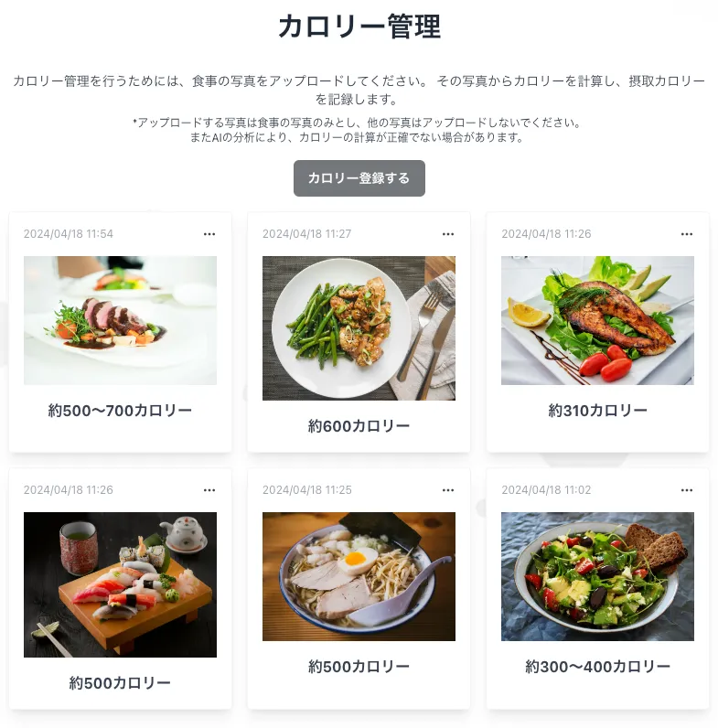Click the 約500〜700カロリー label
This screenshot has height=728, width=718.
[121, 411]
